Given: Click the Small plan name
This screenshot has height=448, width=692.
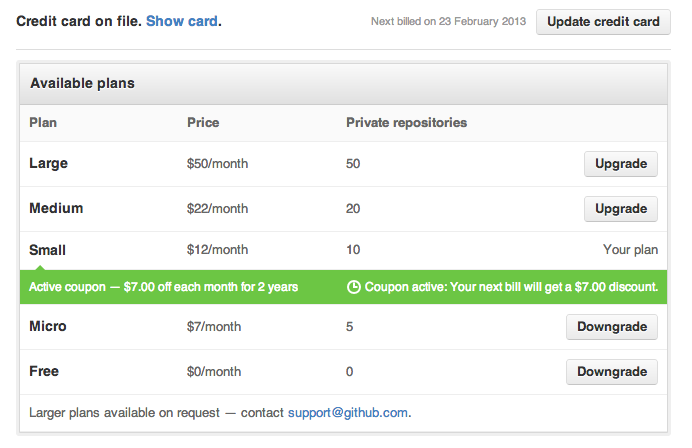Looking at the screenshot, I should click(48, 250).
